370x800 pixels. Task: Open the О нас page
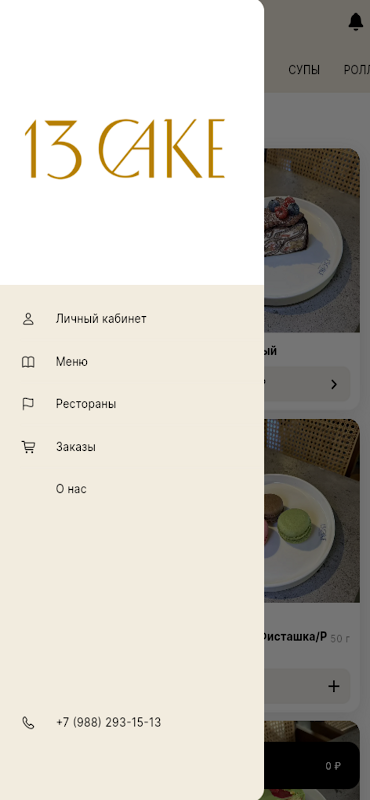click(x=71, y=489)
